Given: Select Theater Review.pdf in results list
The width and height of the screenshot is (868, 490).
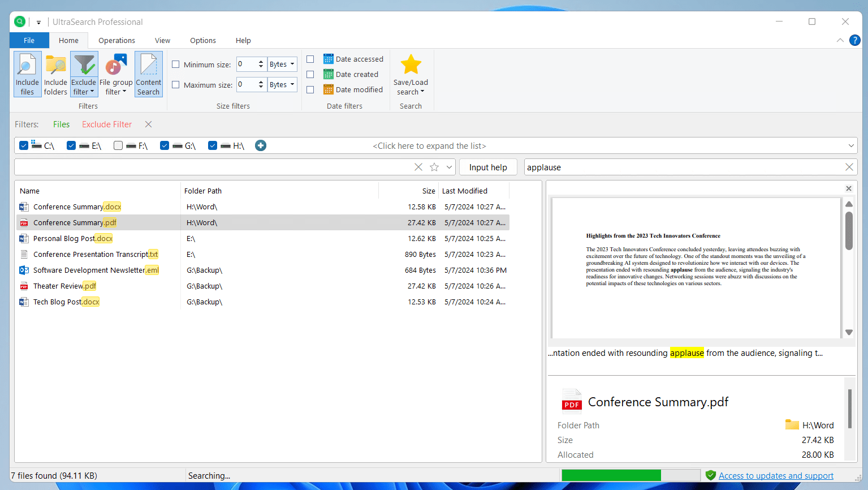Looking at the screenshot, I should point(64,286).
